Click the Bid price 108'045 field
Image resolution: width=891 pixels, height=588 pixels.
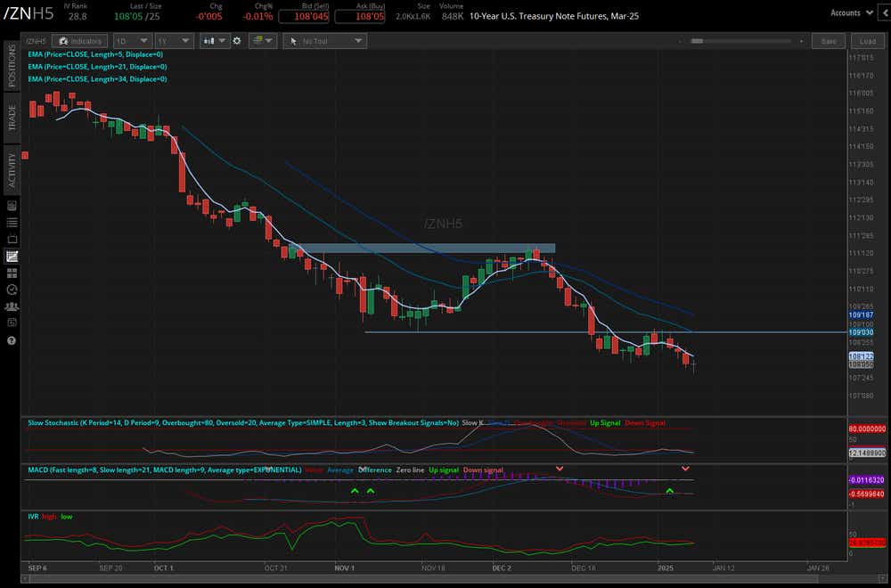(x=306, y=15)
